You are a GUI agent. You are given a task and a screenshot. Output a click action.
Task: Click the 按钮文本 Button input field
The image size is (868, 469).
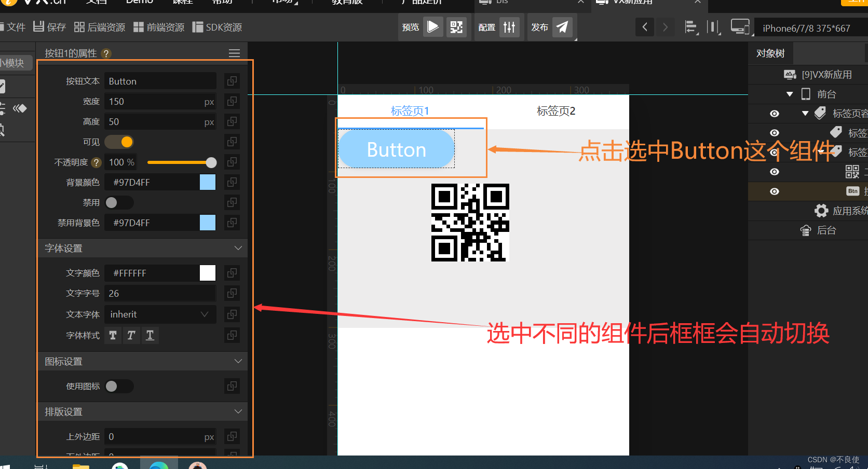[x=160, y=81]
